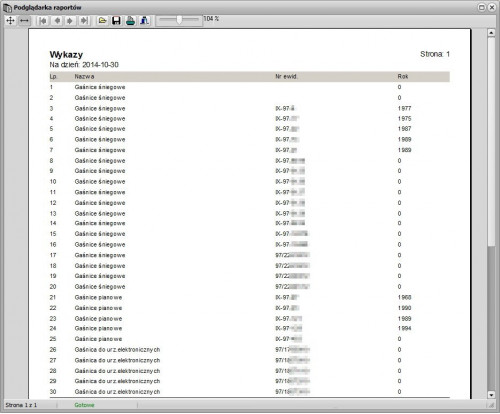Click year 1987 in row 5
This screenshot has width=500, height=414.
coord(404,129)
